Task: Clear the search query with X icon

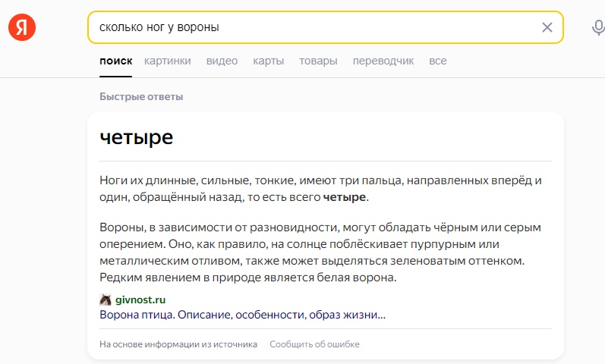Action: (x=547, y=27)
